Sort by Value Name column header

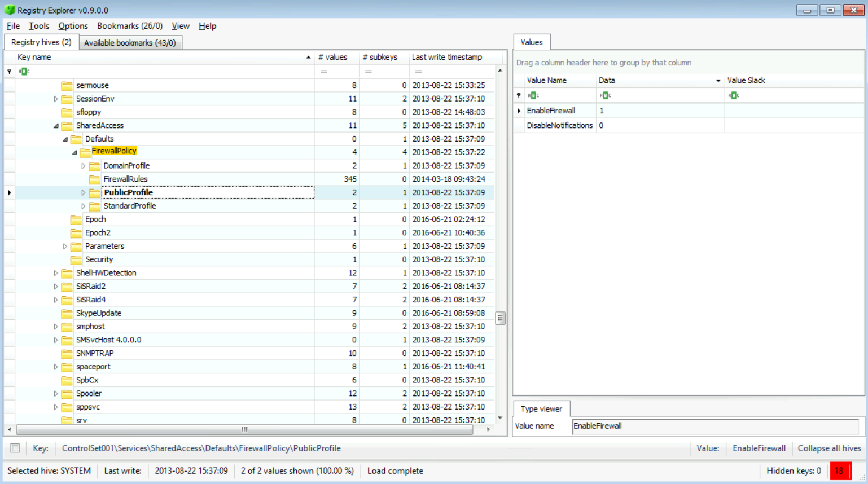[559, 80]
